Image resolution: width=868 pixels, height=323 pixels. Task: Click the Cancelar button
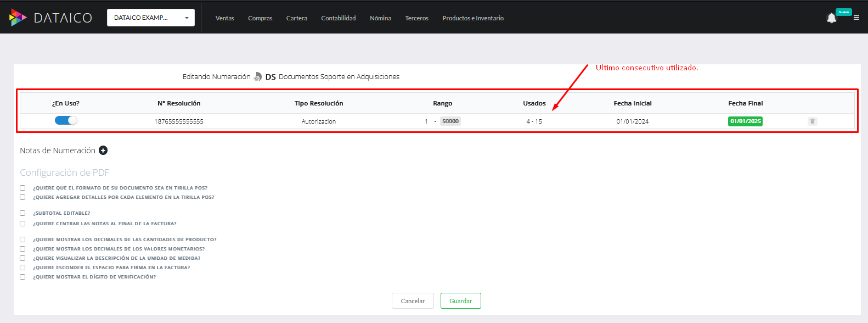413,301
